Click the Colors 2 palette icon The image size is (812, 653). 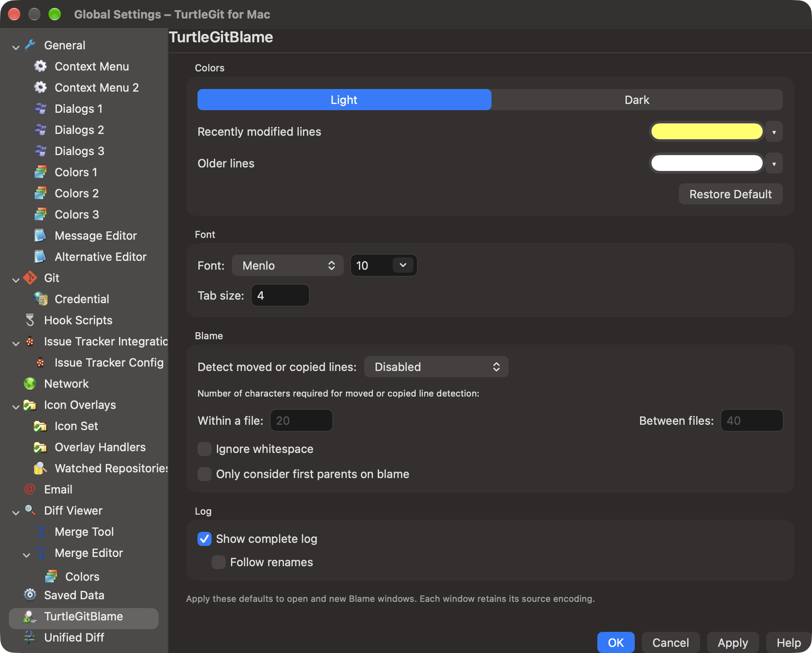pos(41,193)
